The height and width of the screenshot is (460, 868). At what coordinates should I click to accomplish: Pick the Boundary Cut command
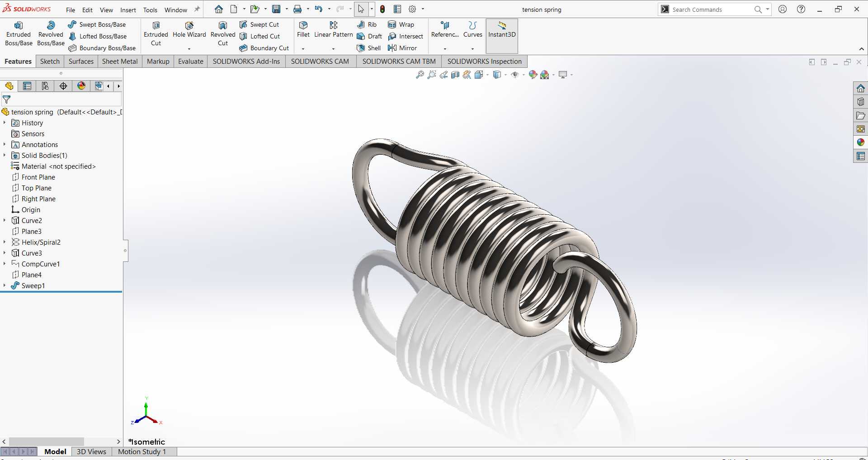[264, 48]
